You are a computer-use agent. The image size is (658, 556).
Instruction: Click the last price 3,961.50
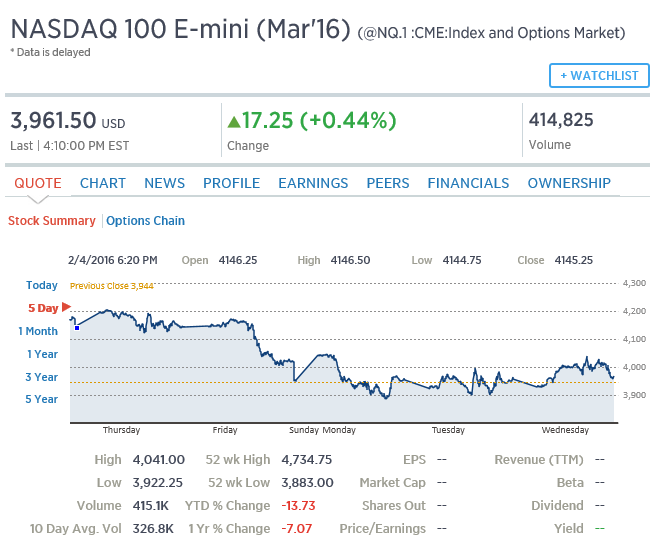53,120
